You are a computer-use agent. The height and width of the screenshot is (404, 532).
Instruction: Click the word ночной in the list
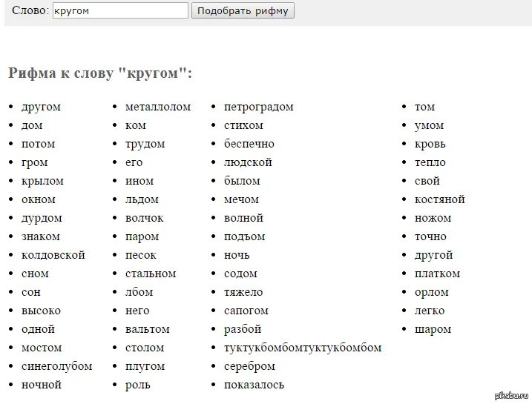pos(42,385)
